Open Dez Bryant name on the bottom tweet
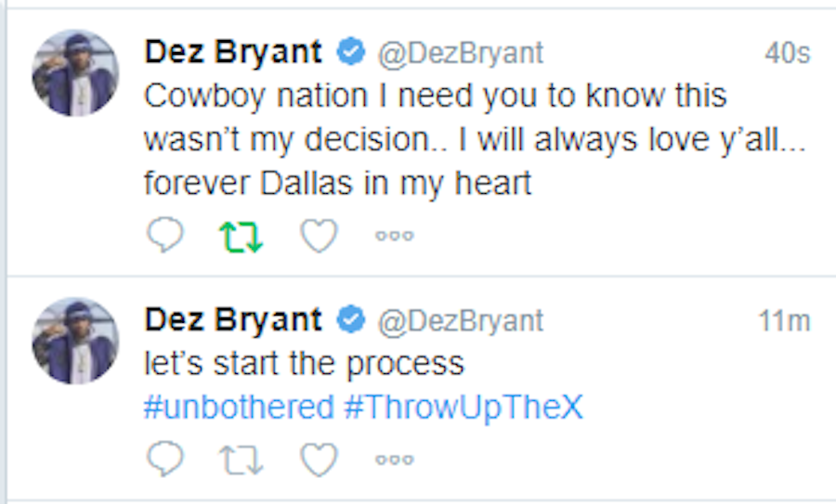836x504 pixels. coord(233,320)
